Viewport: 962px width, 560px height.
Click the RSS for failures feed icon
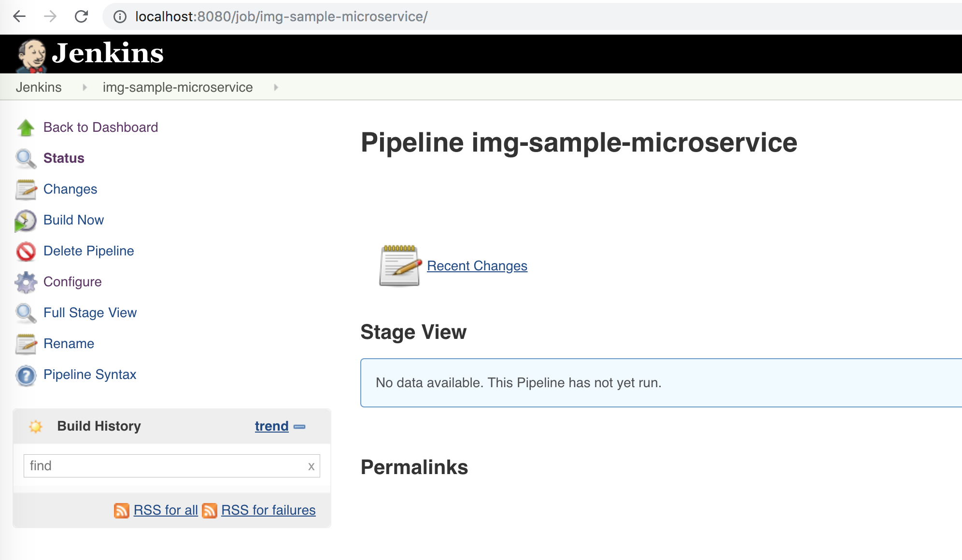pos(209,510)
